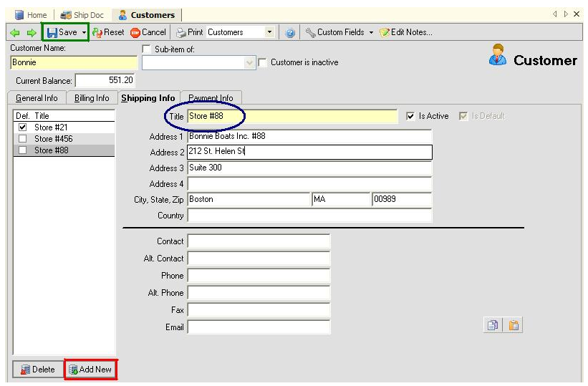Open Edit Notes
Viewport: 588px width, 386px height.
pos(406,32)
